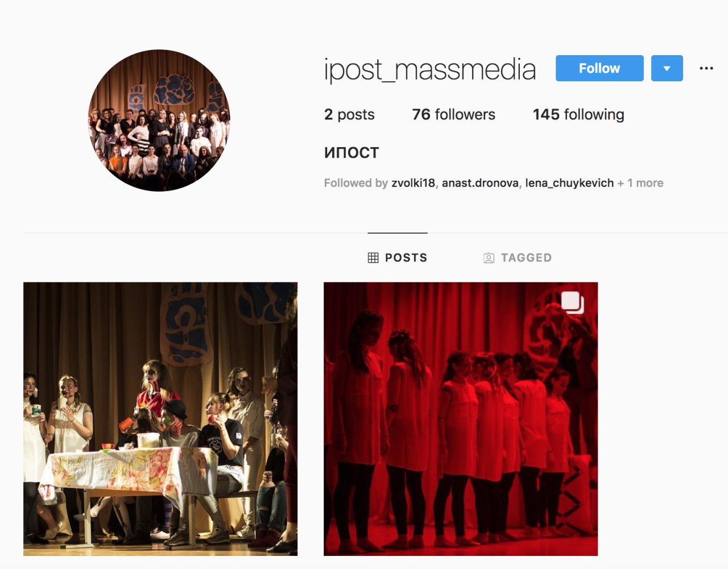
Task: Switch to the POSTS tab
Action: tap(398, 257)
